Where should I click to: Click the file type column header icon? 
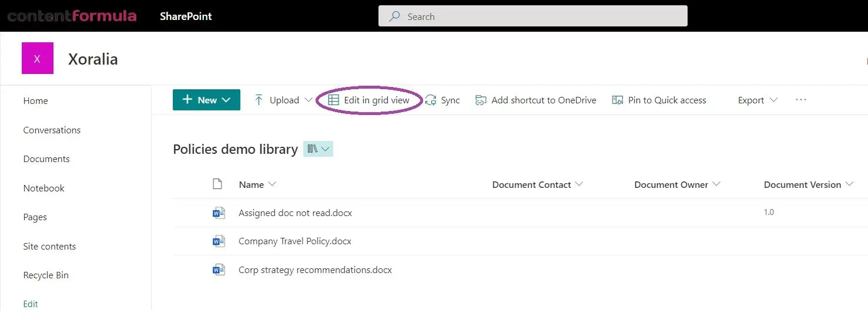pos(217,184)
